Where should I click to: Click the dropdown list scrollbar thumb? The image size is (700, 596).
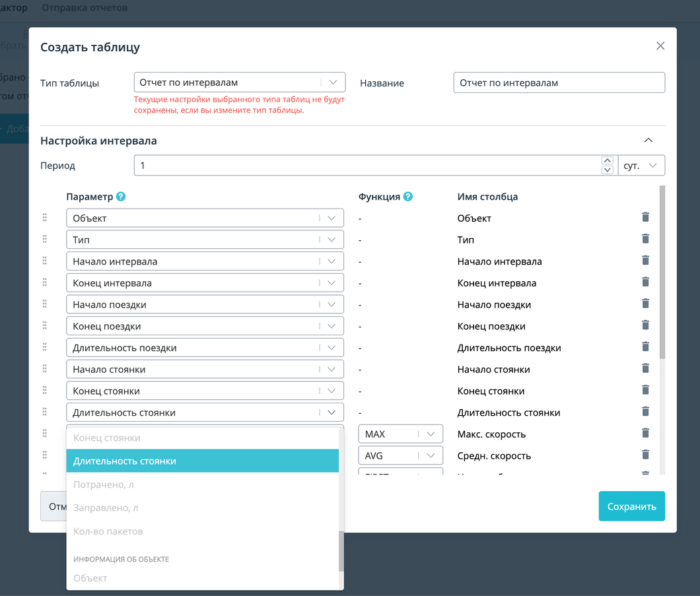(x=341, y=551)
